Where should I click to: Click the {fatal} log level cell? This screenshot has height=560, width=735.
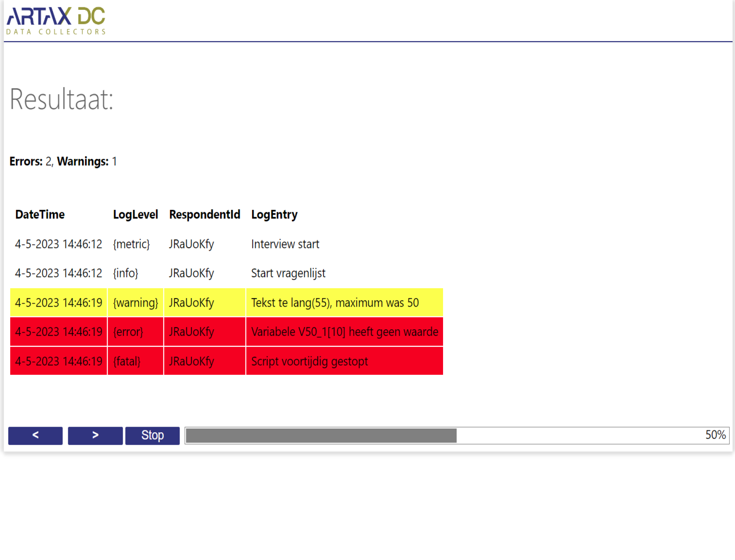pos(127,362)
